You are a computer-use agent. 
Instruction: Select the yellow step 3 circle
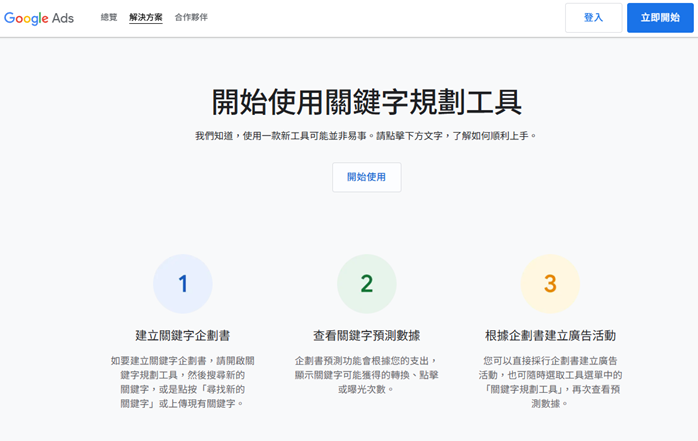tap(550, 284)
